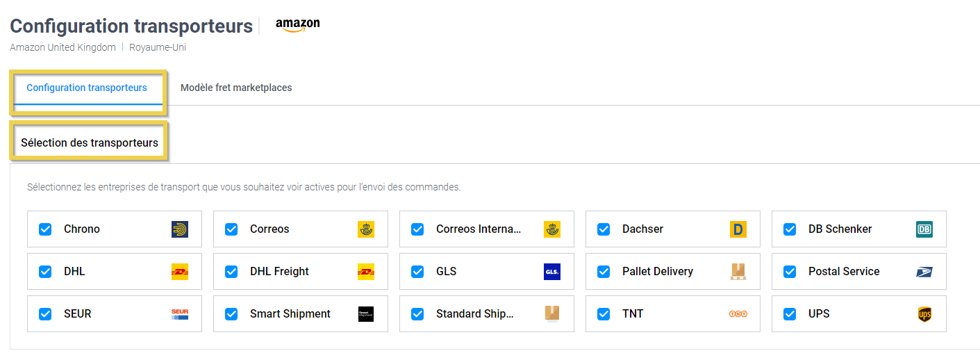Toggle the Correos International checkbox

417,229
